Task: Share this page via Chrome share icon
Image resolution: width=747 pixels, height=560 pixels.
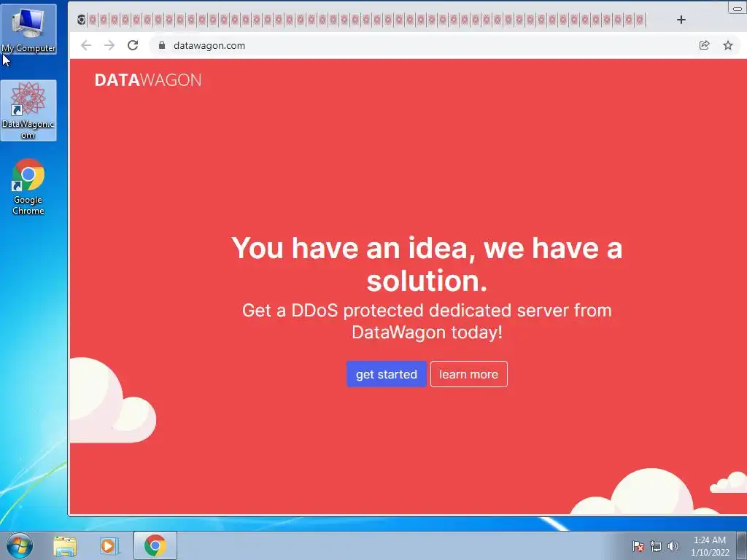Action: click(x=704, y=45)
